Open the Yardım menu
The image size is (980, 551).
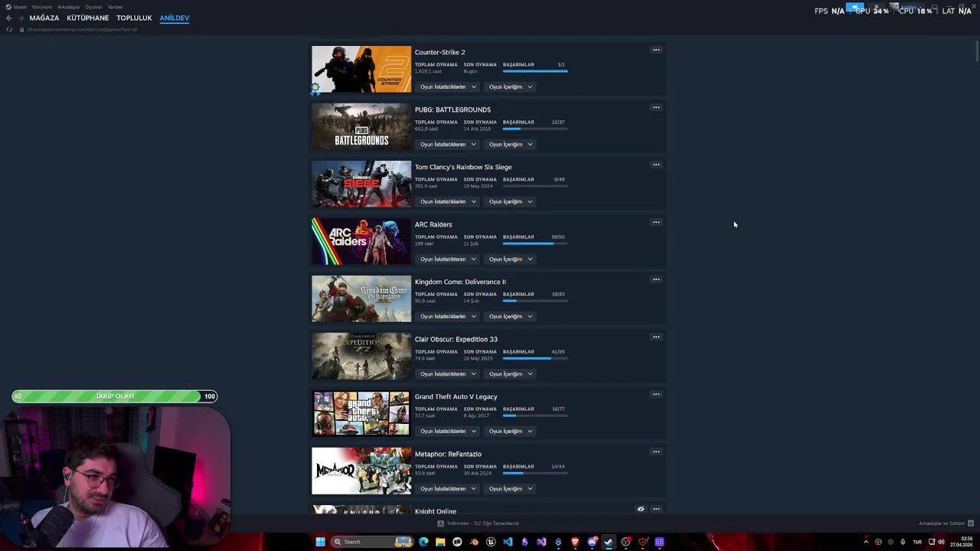(115, 7)
